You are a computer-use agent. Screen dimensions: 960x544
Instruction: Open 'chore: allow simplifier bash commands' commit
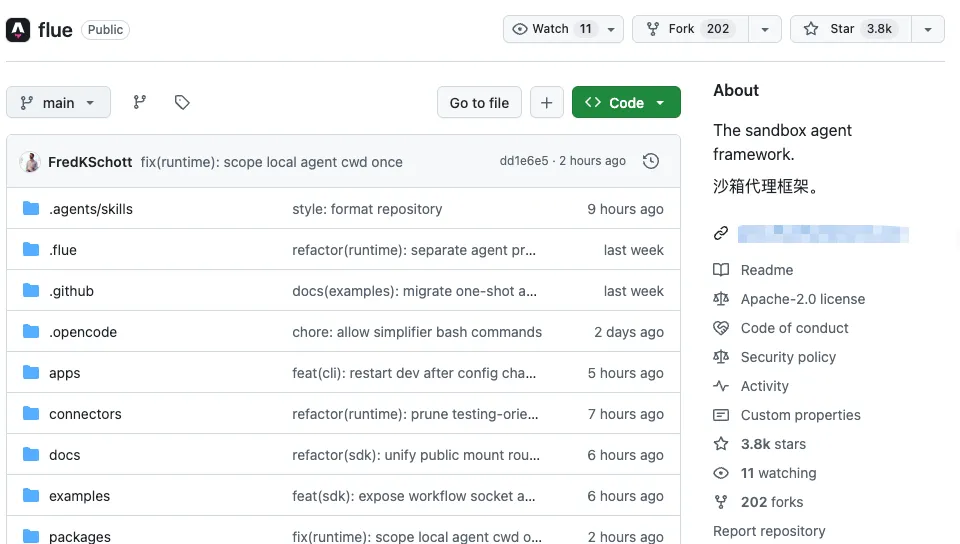pyautogui.click(x=417, y=332)
